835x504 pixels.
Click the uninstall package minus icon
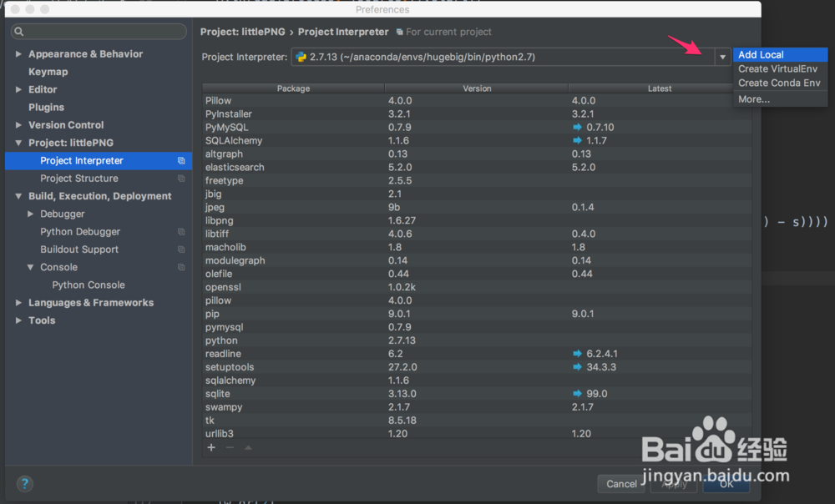(x=229, y=447)
